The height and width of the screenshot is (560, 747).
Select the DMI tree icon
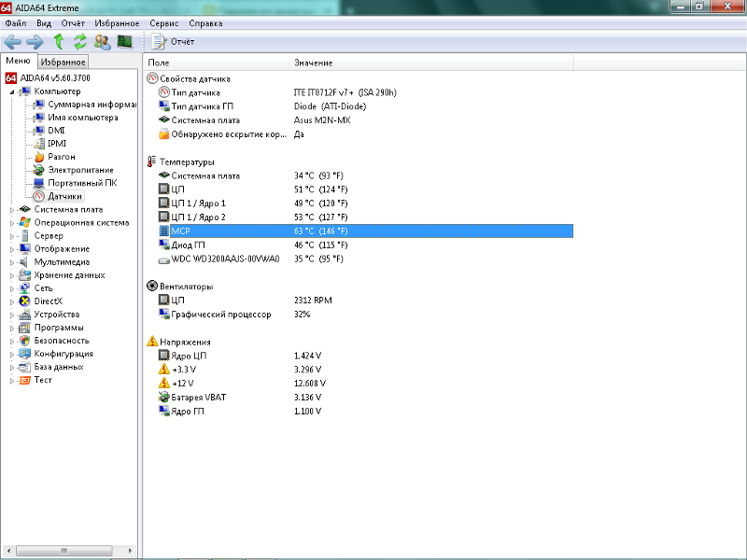(39, 131)
